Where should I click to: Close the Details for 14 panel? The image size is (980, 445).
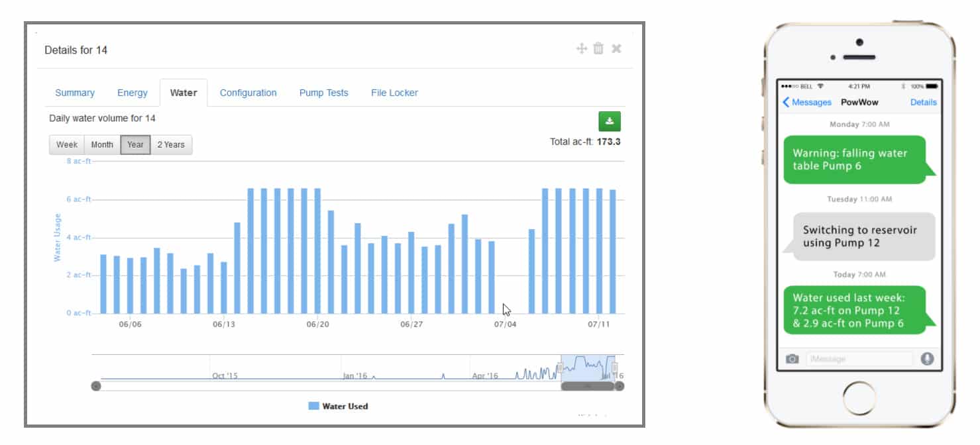coord(616,48)
